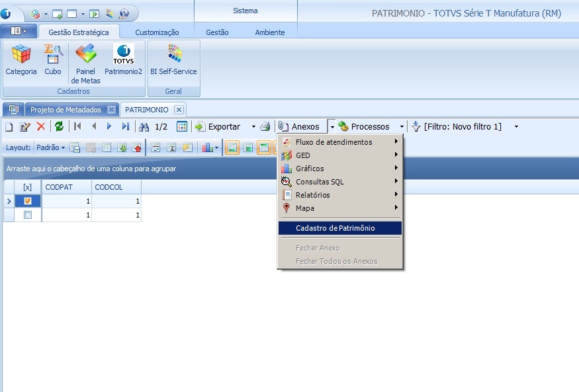Open Painel de Metas

click(x=85, y=64)
